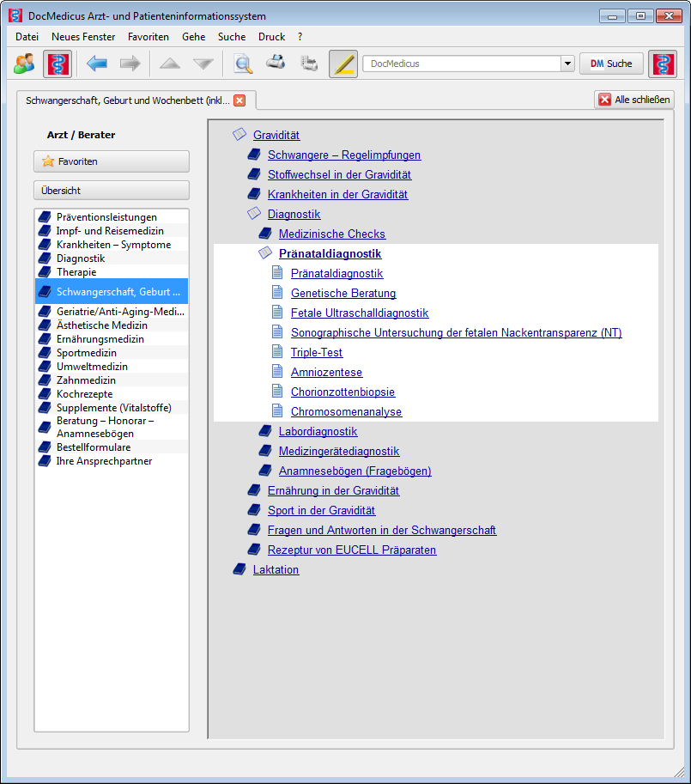Open the Amniozentese document link
This screenshot has width=691, height=784.
327,372
